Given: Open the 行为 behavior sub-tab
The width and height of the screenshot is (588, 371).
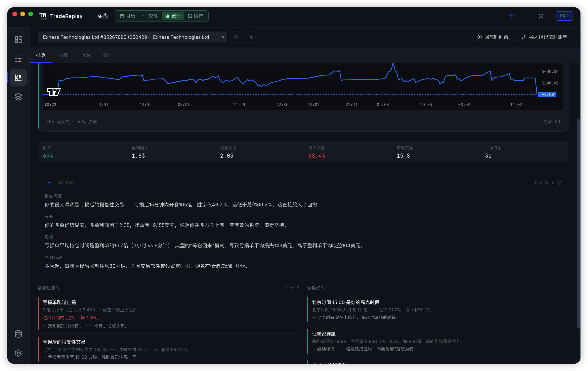Looking at the screenshot, I should coord(85,55).
